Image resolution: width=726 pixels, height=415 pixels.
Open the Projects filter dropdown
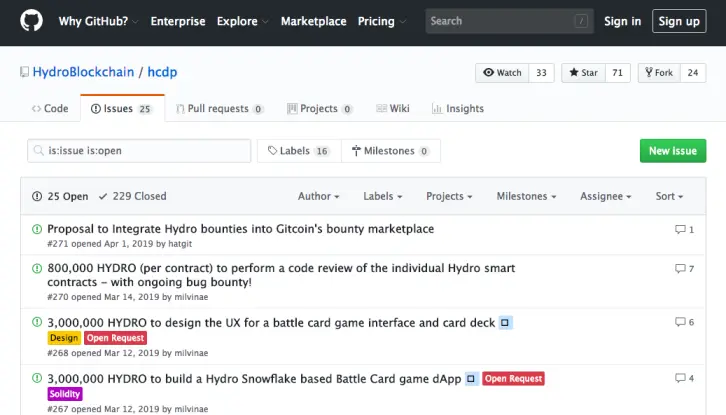[x=449, y=196]
